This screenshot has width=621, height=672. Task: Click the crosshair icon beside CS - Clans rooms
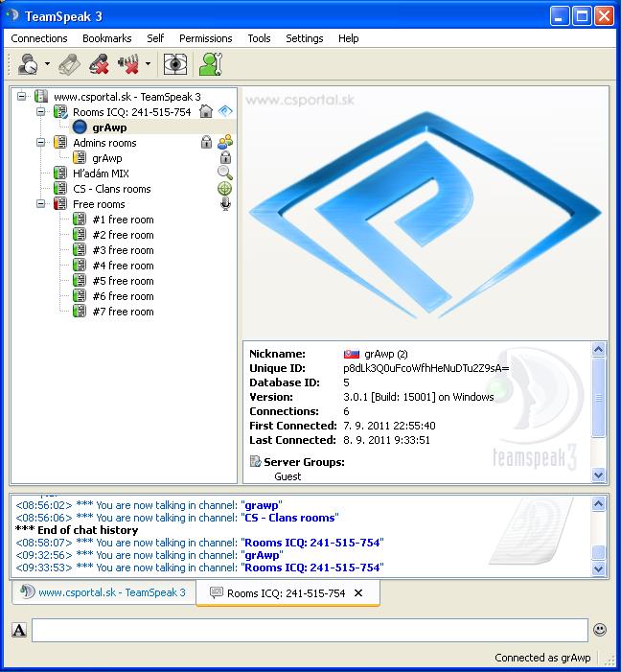pyautogui.click(x=225, y=189)
